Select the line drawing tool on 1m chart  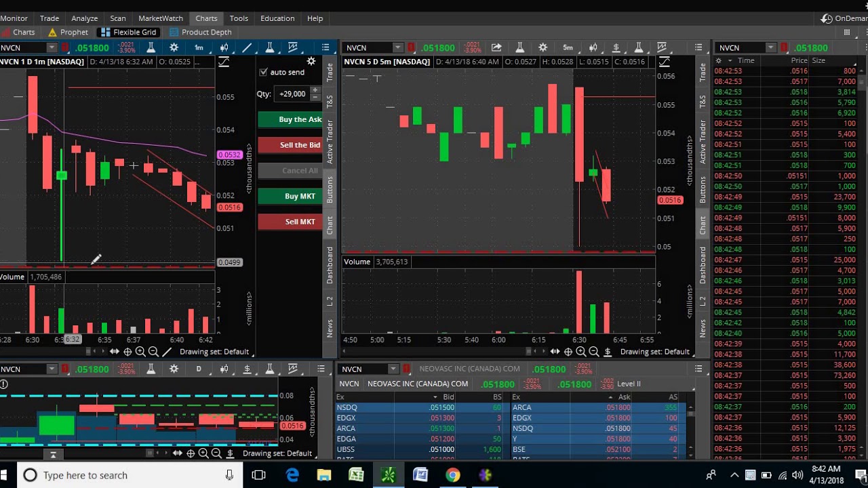(247, 47)
